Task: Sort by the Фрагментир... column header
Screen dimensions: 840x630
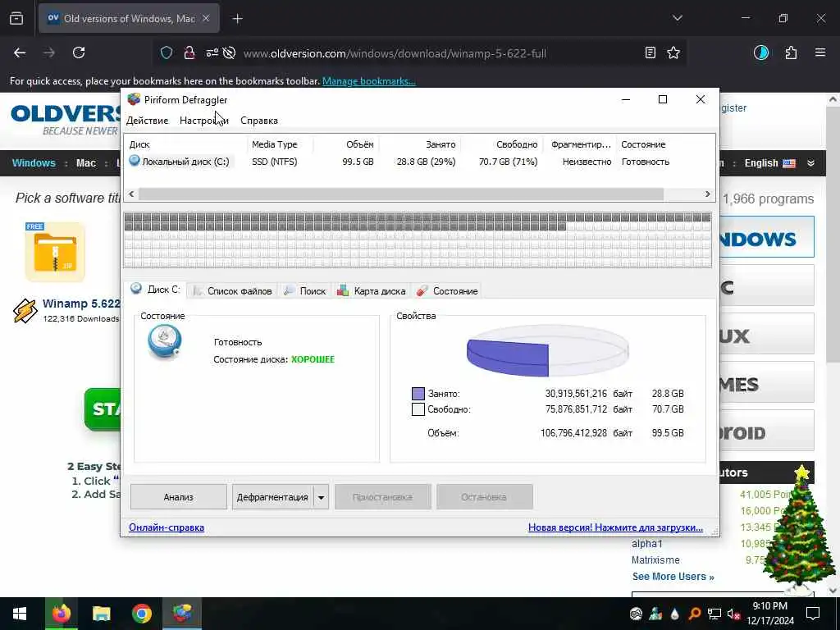Action: tap(580, 144)
